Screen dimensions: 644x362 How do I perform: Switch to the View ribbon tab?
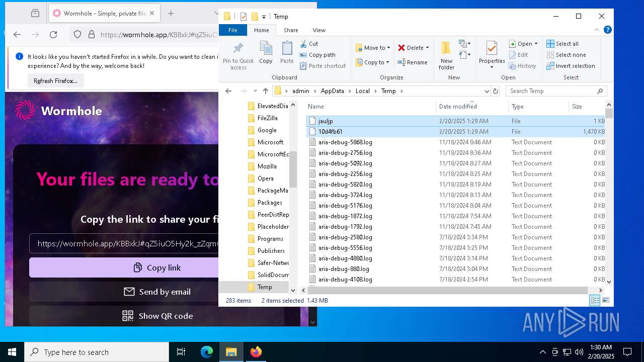tap(319, 30)
